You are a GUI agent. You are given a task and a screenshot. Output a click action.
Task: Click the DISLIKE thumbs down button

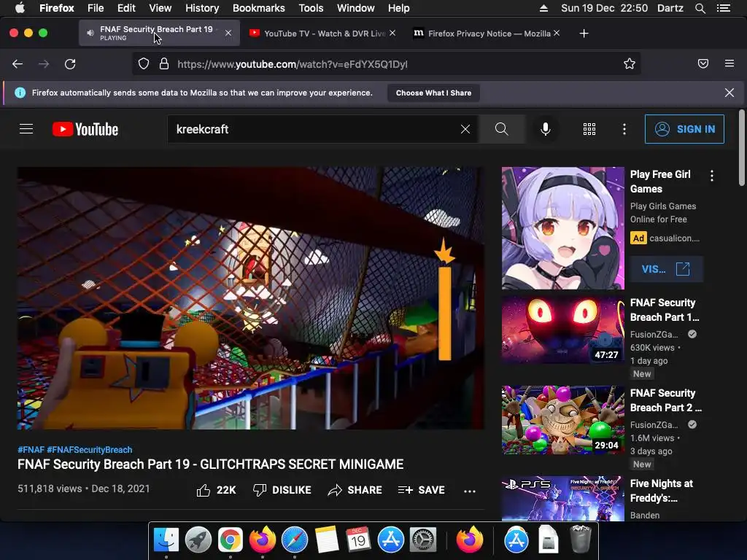[282, 490]
